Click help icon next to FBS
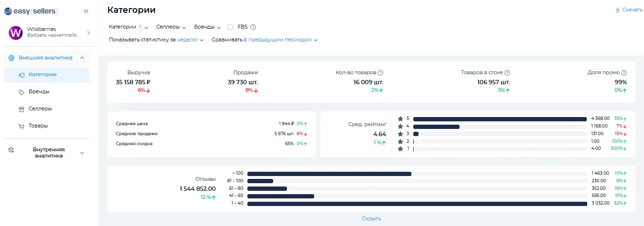The width and height of the screenshot is (644, 226). coord(253,27)
